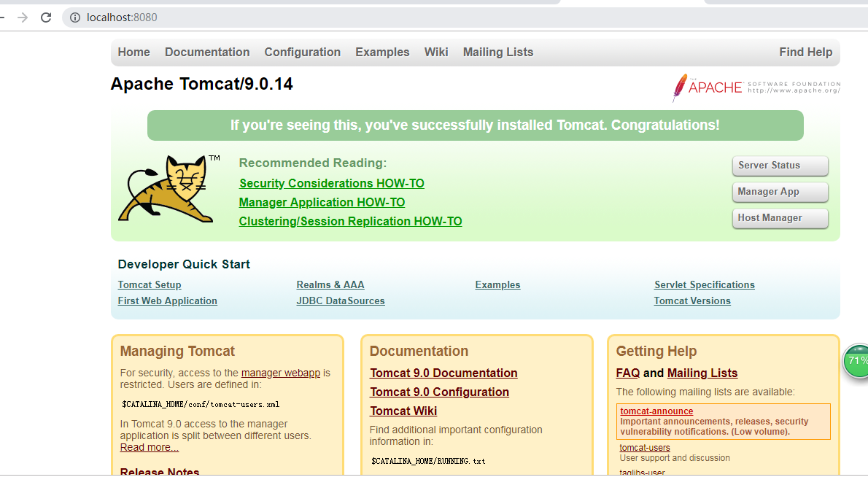Click the Server Status button

pyautogui.click(x=780, y=166)
